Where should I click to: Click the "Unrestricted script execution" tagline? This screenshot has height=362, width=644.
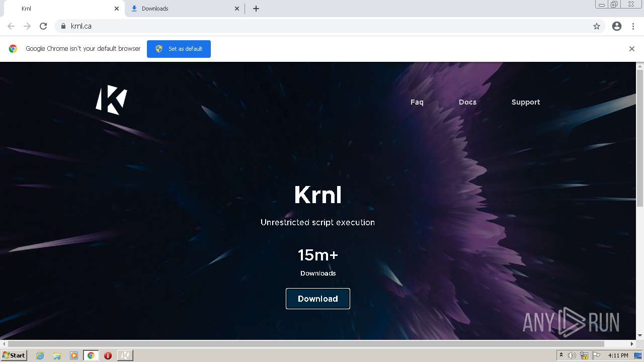tap(318, 222)
